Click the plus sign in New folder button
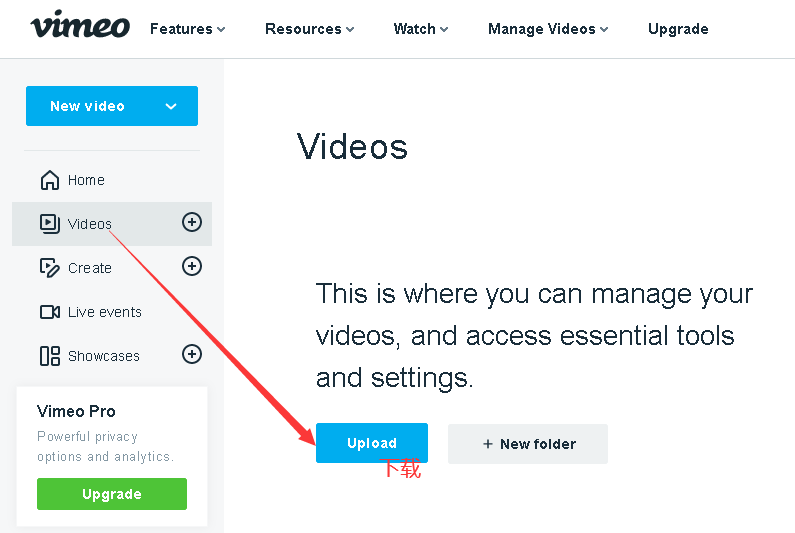The height and width of the screenshot is (533, 795). pos(488,444)
